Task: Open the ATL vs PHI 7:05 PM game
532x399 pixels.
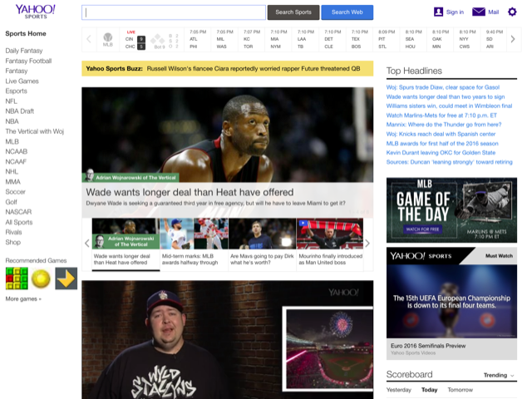Action: 198,39
